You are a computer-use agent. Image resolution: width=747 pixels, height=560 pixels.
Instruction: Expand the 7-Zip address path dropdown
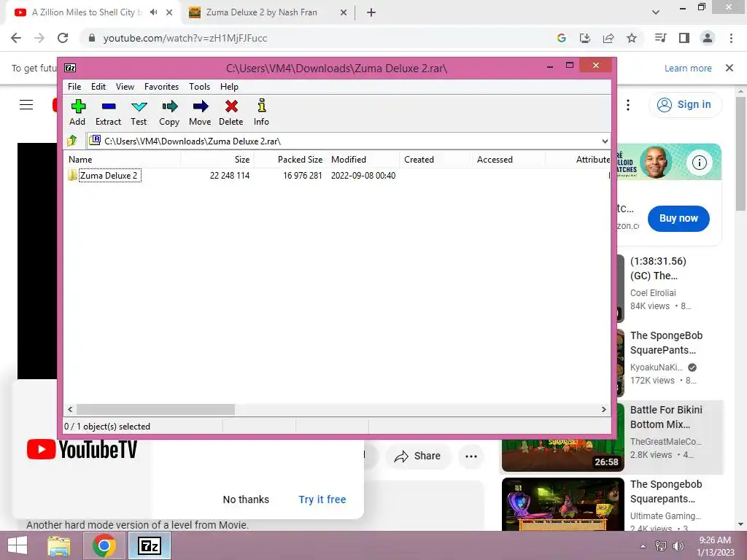point(605,141)
